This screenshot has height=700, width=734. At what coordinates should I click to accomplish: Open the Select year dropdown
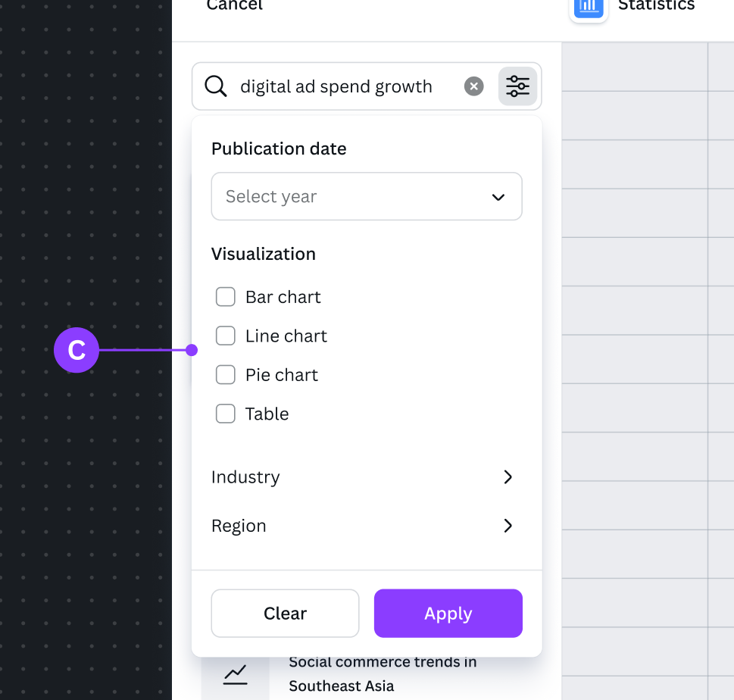tap(367, 197)
